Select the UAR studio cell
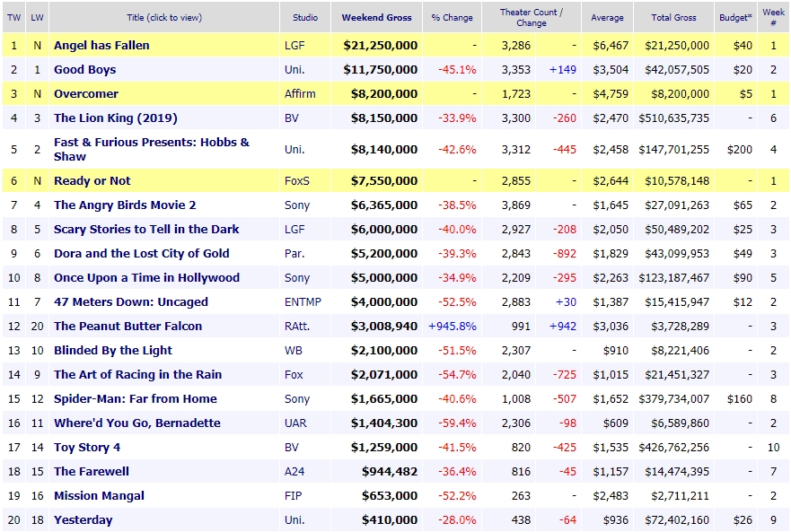 295,423
